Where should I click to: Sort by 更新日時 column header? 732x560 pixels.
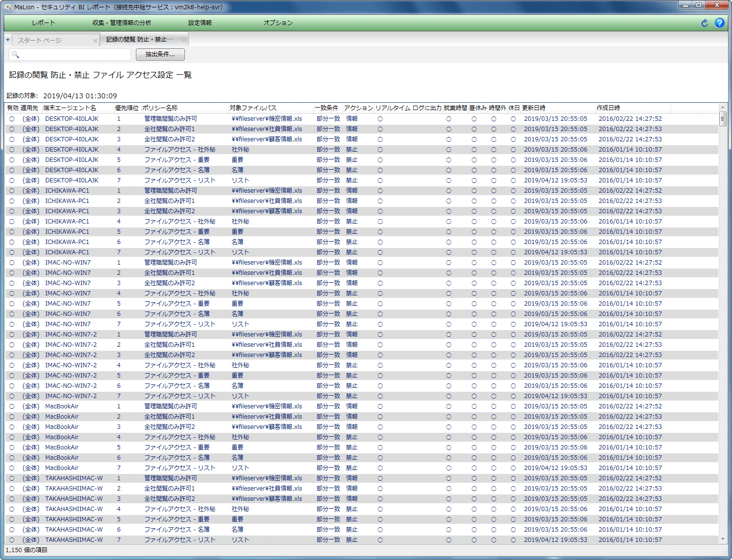coord(533,108)
